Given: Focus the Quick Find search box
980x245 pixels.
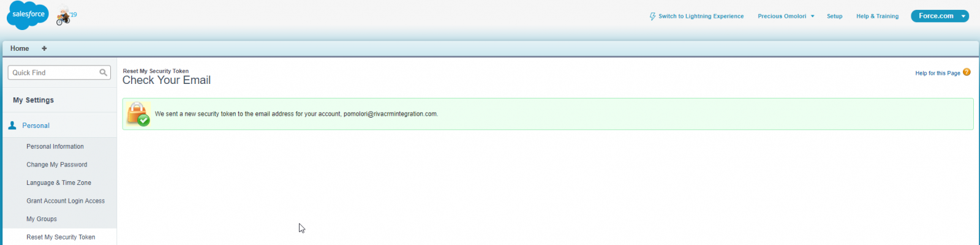Looking at the screenshot, I should coord(59,72).
